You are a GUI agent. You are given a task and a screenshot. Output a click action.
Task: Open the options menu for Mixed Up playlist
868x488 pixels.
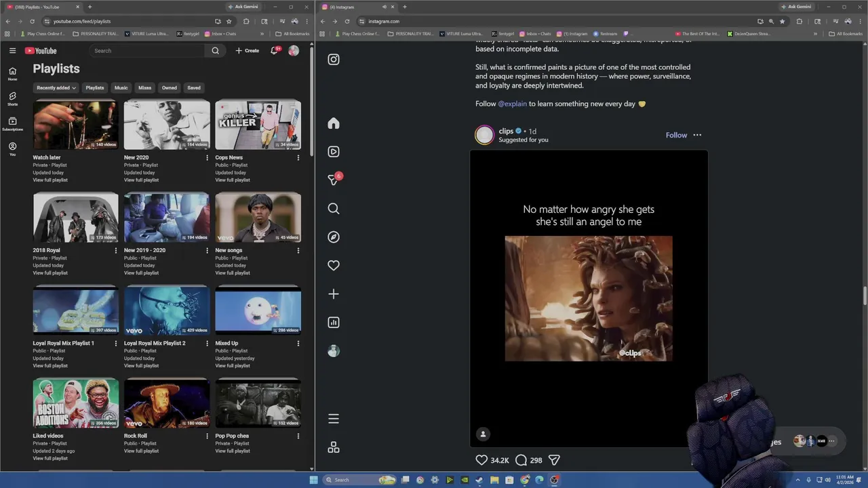[298, 344]
